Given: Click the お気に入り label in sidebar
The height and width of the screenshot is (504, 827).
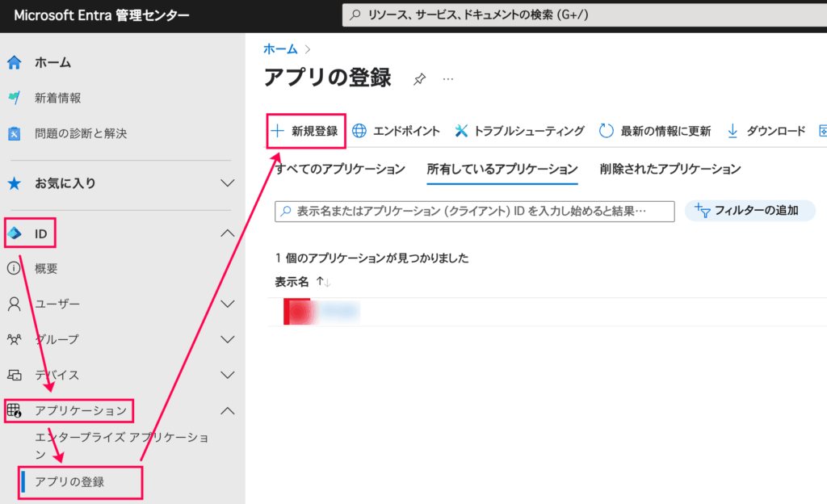Looking at the screenshot, I should (x=65, y=183).
